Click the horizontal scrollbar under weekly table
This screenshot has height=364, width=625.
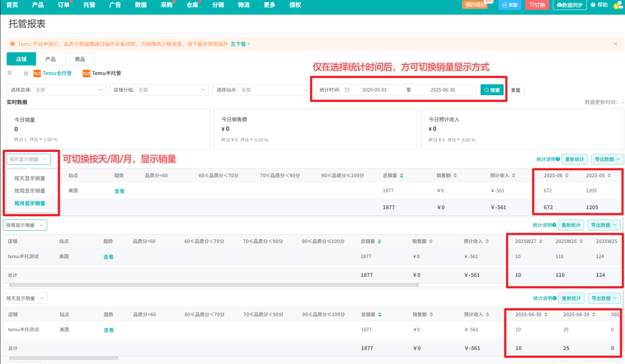click(x=213, y=285)
